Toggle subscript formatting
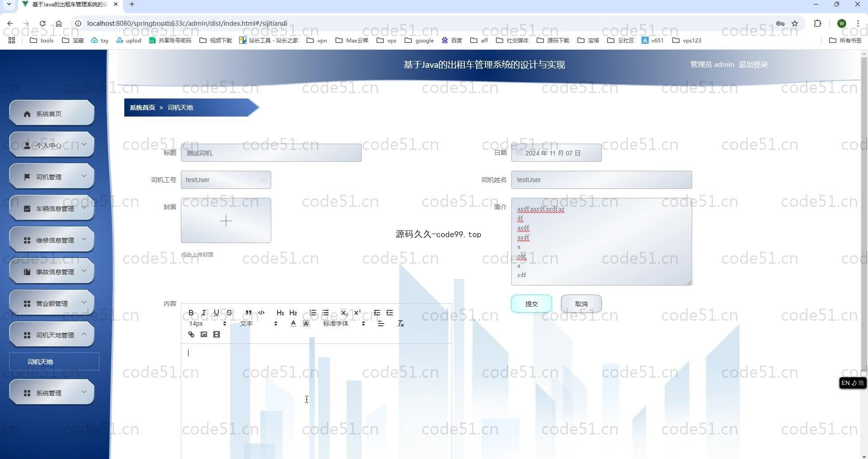The image size is (868, 459). point(344,313)
